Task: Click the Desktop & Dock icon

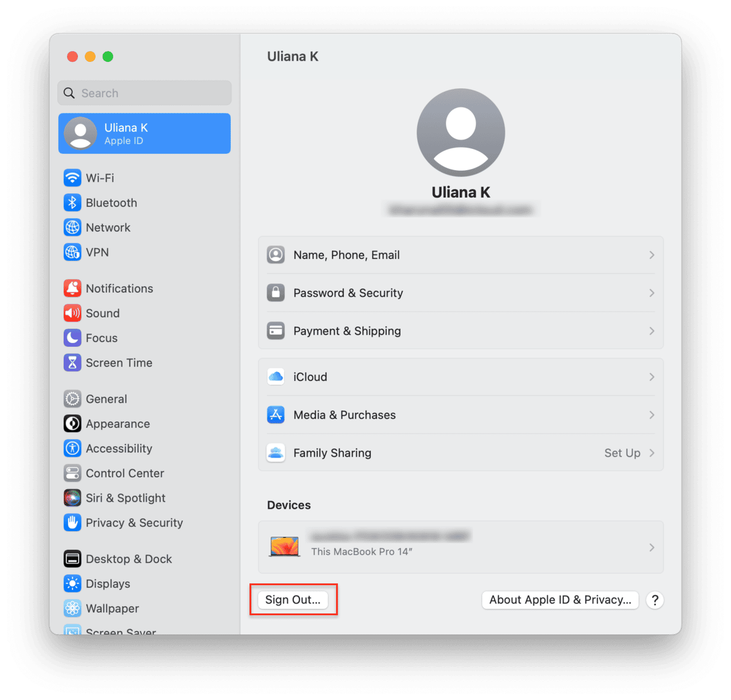Action: coord(72,559)
